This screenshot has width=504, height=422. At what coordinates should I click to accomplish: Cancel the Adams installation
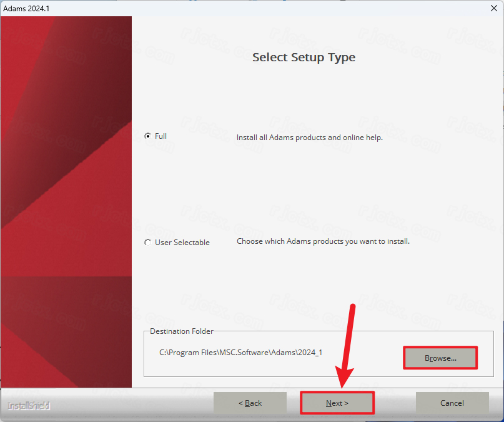tap(452, 403)
